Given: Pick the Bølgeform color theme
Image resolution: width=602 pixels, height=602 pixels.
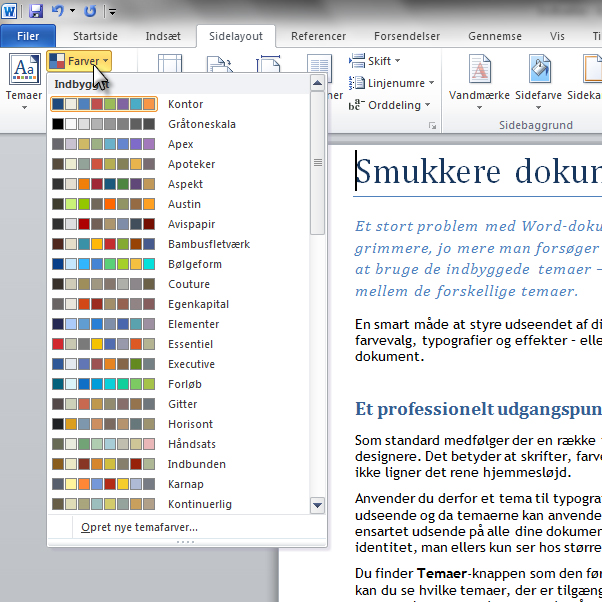Looking at the screenshot, I should [x=194, y=264].
